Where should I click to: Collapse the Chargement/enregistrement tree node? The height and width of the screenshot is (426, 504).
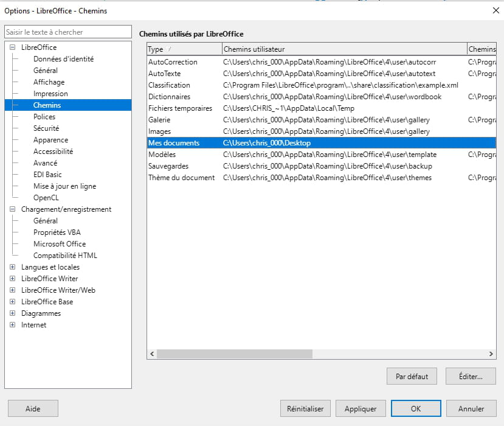[13, 209]
